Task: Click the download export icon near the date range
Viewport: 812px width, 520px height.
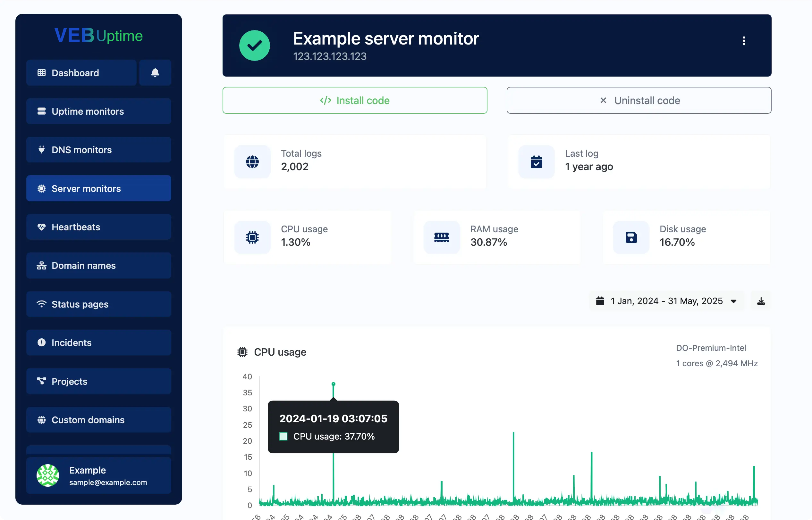Action: [x=760, y=301]
